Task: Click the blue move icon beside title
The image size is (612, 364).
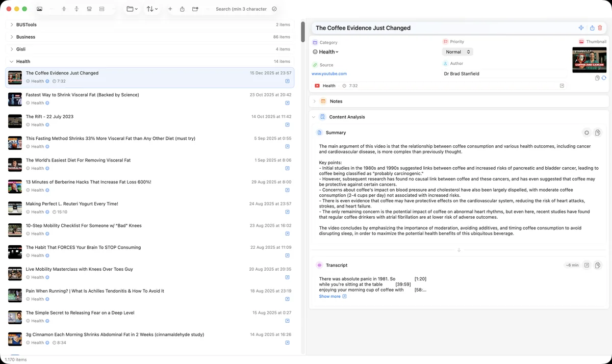Action: [x=581, y=28]
